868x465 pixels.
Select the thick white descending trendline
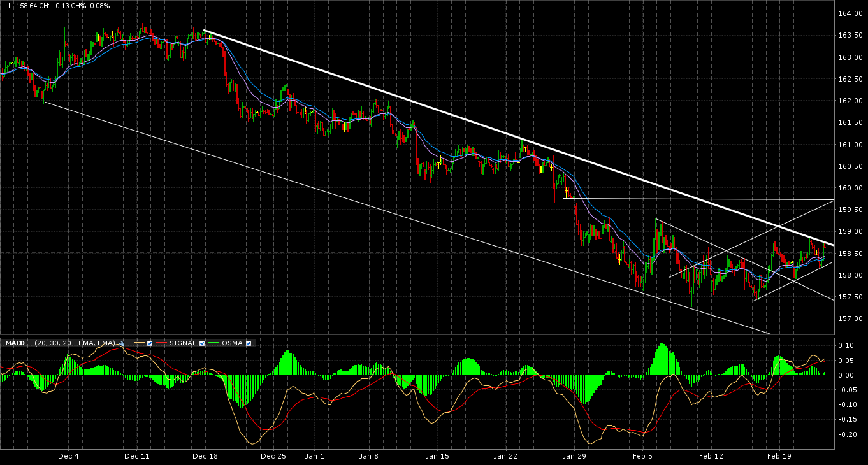pos(519,138)
